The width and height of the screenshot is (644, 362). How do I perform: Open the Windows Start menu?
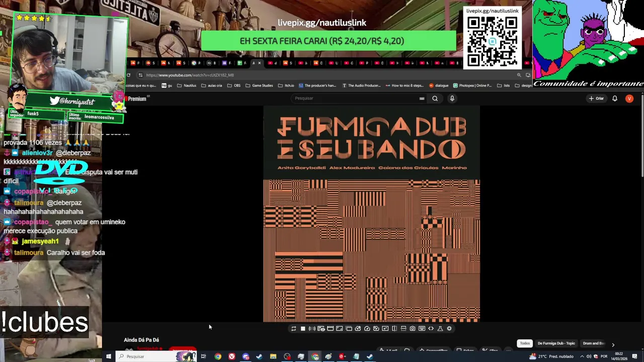[x=108, y=356]
